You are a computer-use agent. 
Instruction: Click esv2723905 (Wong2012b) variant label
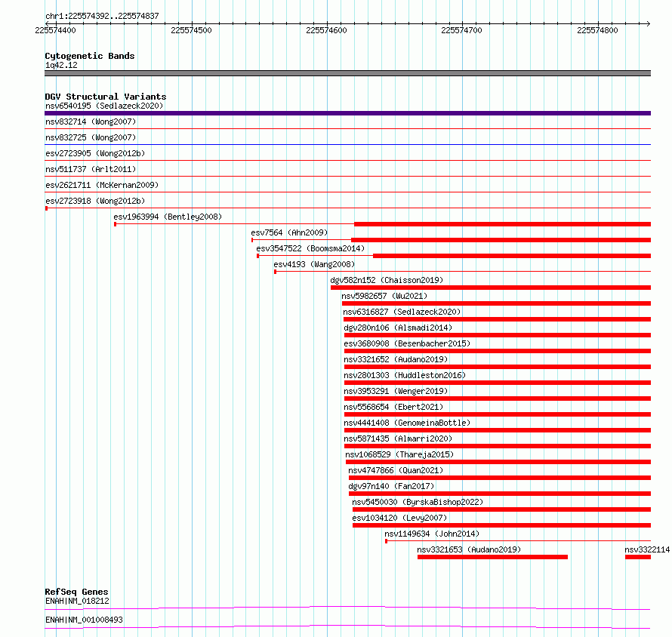click(95, 153)
